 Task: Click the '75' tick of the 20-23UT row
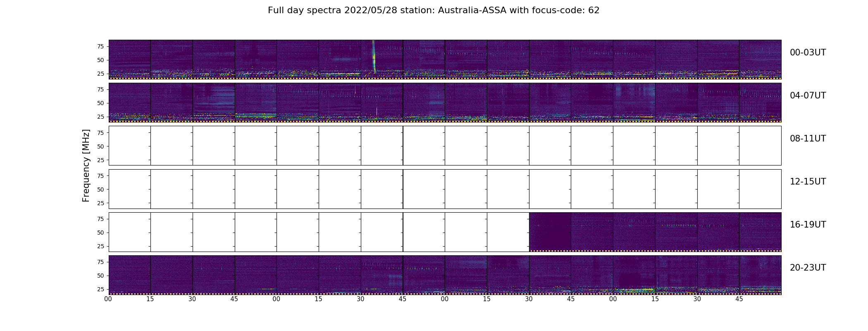coord(100,262)
